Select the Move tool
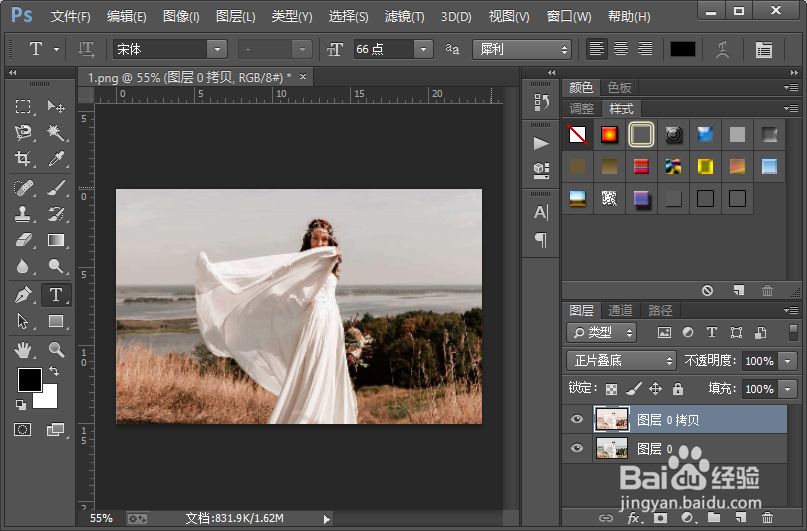The image size is (807, 531). pyautogui.click(x=56, y=107)
